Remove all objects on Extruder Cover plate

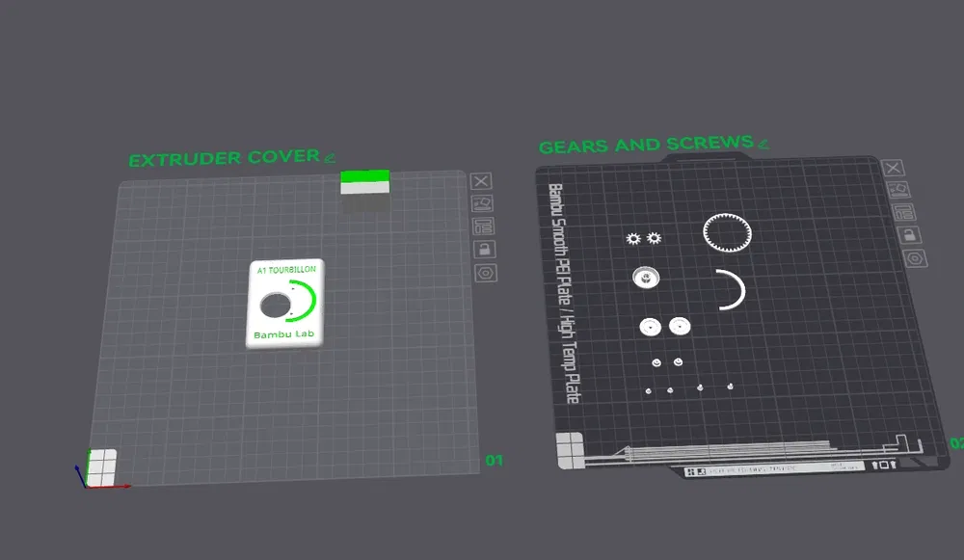(x=481, y=181)
